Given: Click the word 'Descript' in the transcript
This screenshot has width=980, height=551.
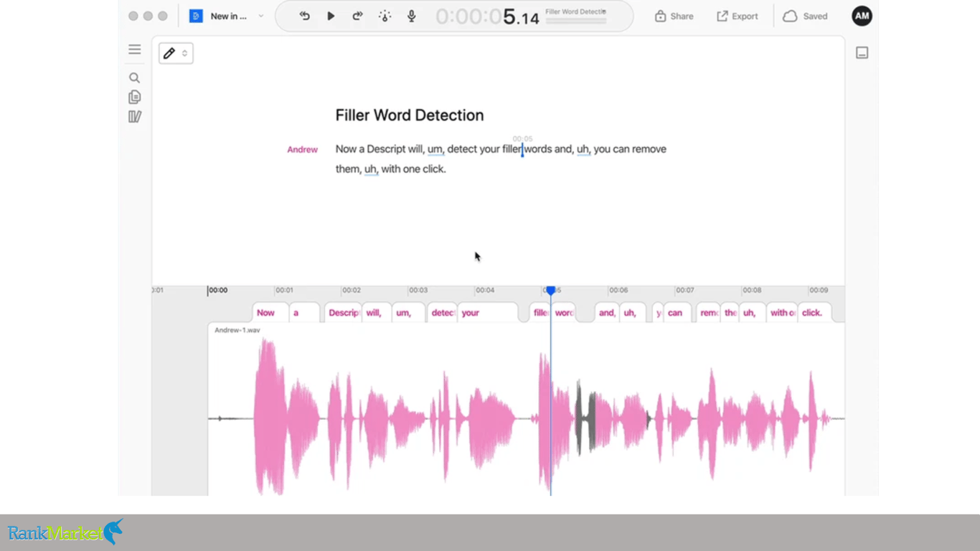Looking at the screenshot, I should click(386, 149).
